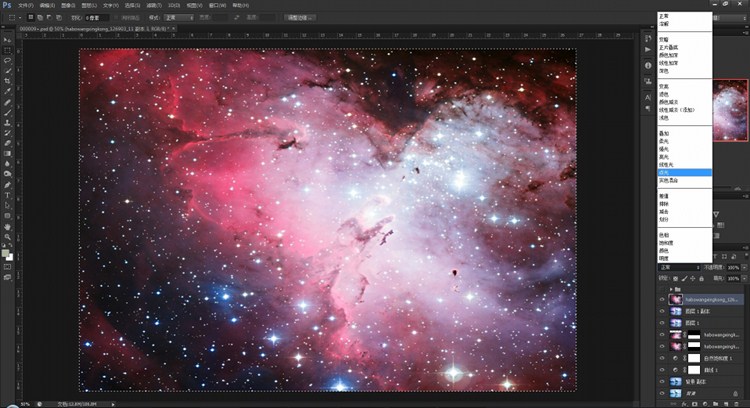
Task: Hide the 曲线 1 adjustment layer
Action: click(662, 370)
